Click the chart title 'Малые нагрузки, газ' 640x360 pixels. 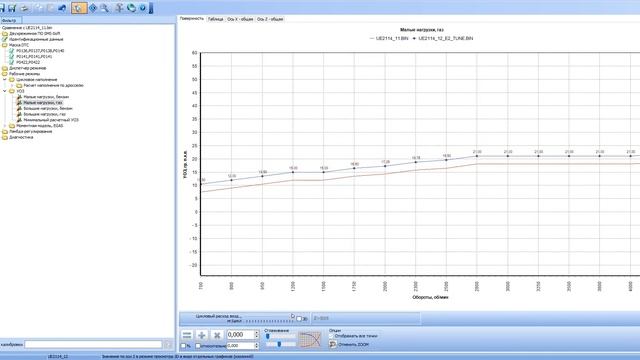tap(422, 30)
